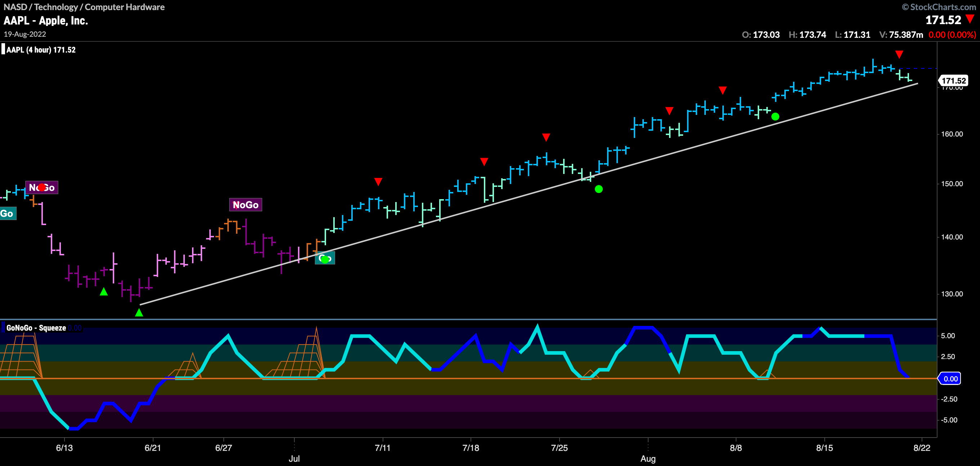Click the NASD / Technology / Computer Hardware text

(84, 7)
